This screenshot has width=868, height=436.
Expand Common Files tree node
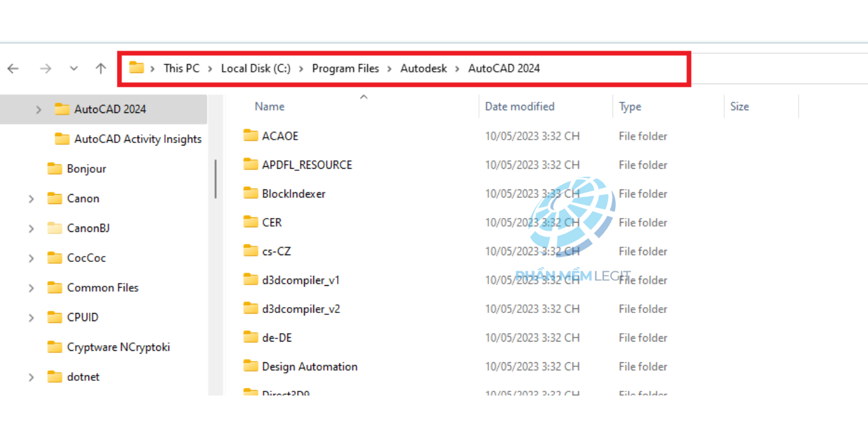click(x=31, y=288)
